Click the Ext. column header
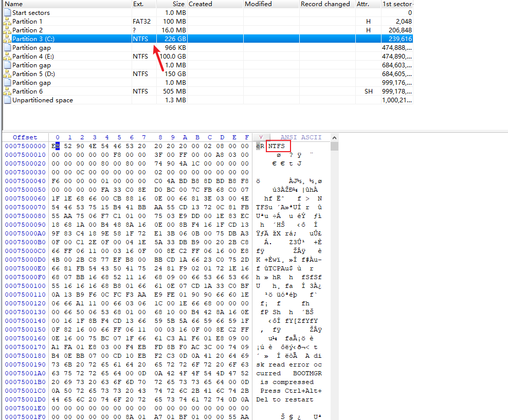The height and width of the screenshot is (420, 508). (x=138, y=4)
